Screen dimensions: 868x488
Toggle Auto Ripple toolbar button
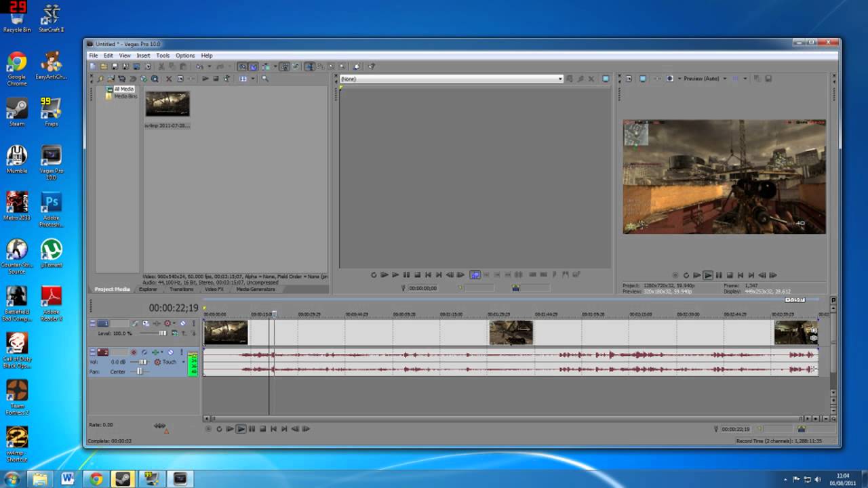click(266, 66)
